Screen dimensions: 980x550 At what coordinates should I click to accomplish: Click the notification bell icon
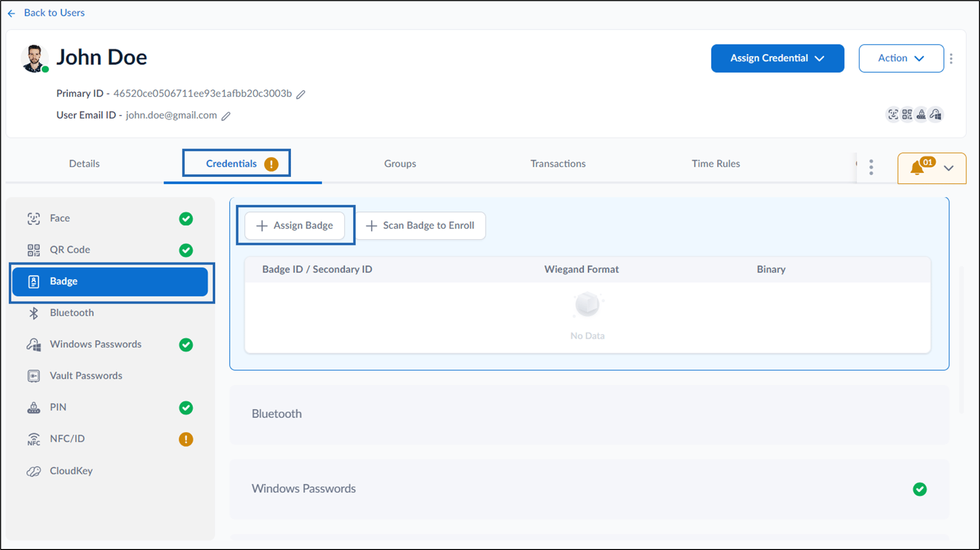[917, 169]
